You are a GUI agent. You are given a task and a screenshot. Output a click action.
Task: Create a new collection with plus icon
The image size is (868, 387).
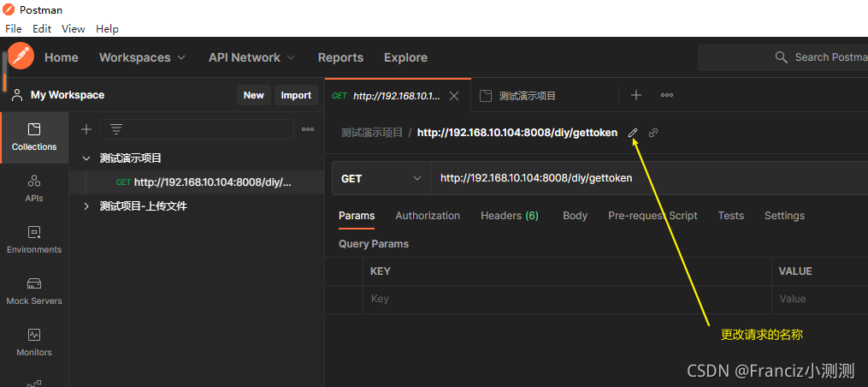[x=86, y=129]
